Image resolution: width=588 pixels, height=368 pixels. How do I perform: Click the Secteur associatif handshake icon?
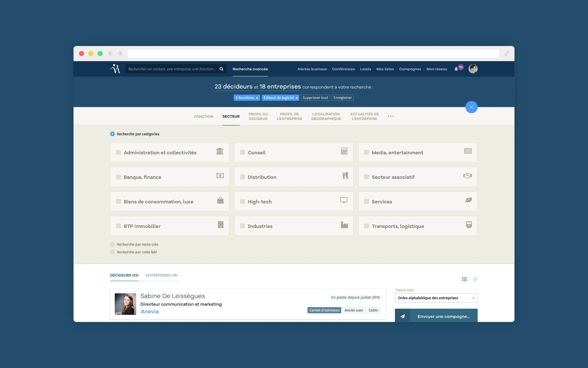click(x=468, y=176)
